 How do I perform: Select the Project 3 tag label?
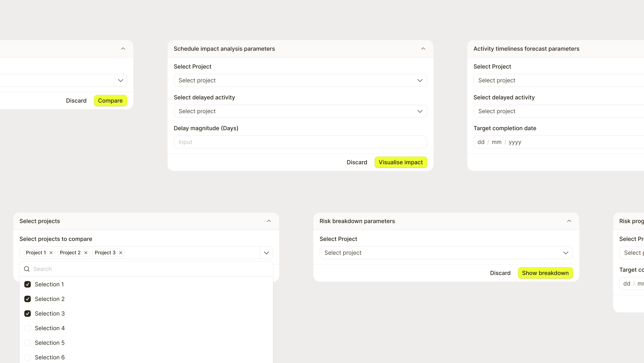pos(105,253)
